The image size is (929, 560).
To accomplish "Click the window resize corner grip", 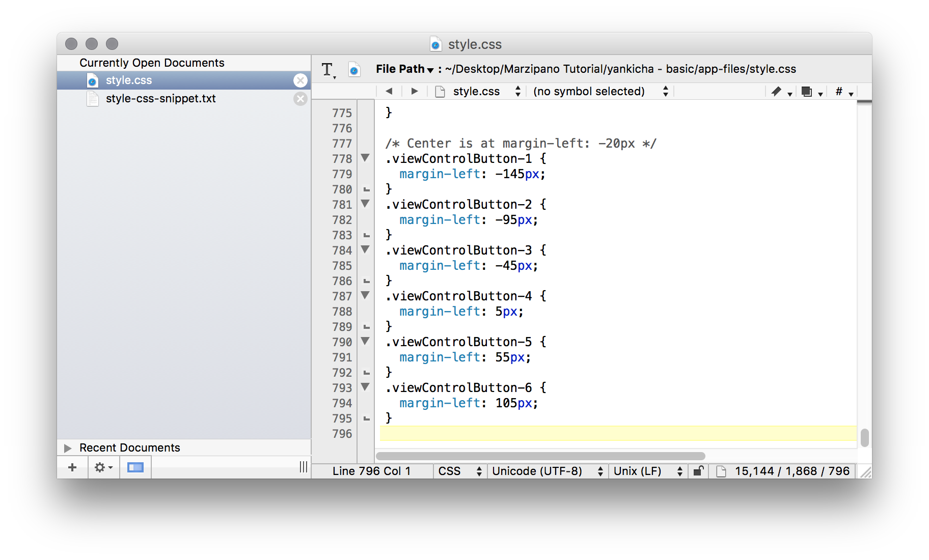I will 865,472.
